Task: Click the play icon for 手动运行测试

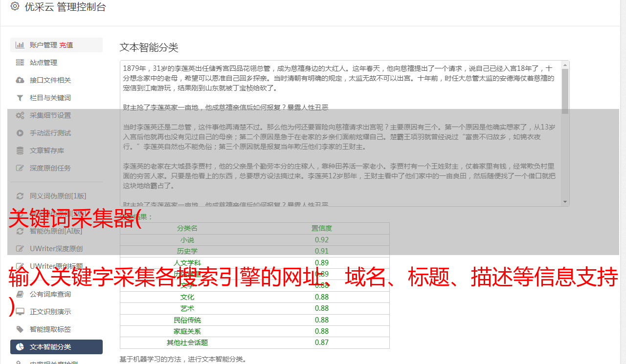Action: tap(20, 133)
